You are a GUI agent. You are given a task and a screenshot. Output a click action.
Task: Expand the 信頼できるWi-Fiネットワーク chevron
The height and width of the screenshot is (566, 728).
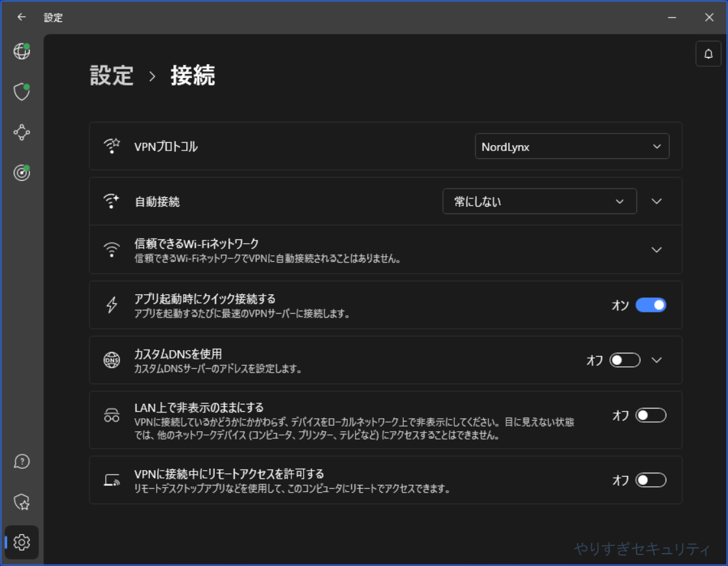[657, 250]
